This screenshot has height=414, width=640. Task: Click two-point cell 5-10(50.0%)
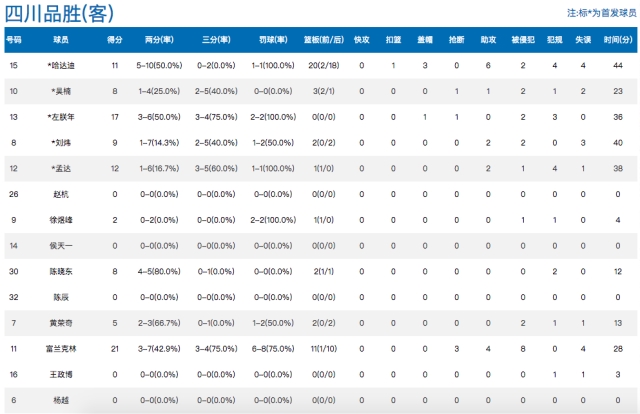[x=159, y=65]
